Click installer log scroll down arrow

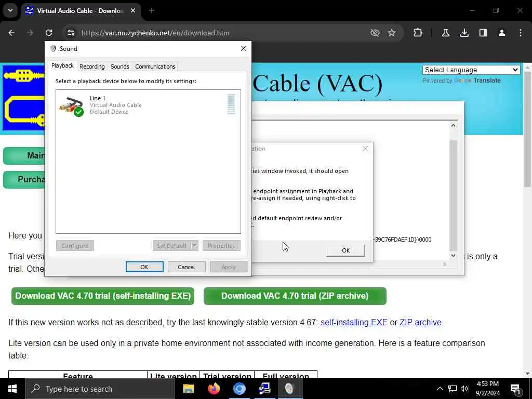pyautogui.click(x=453, y=256)
